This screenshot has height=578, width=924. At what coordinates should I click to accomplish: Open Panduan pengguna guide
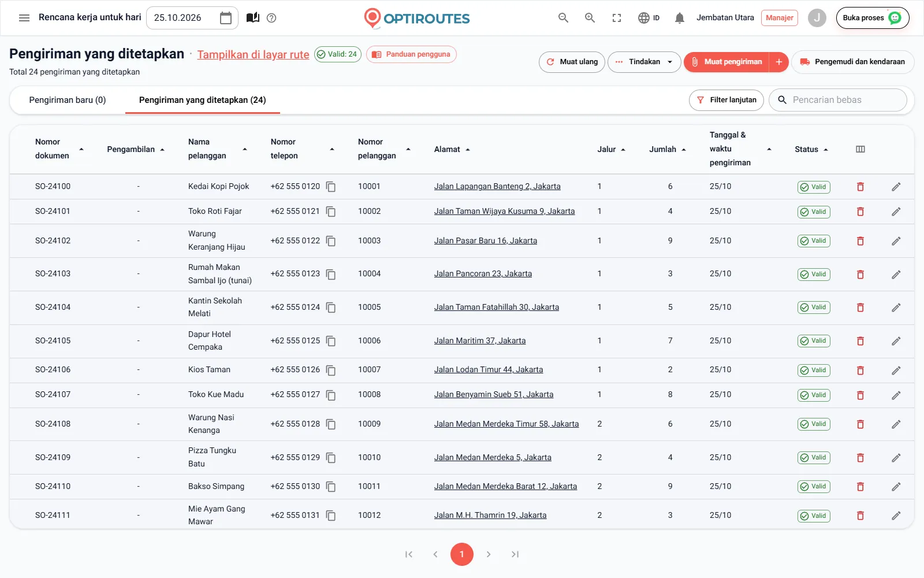point(411,54)
